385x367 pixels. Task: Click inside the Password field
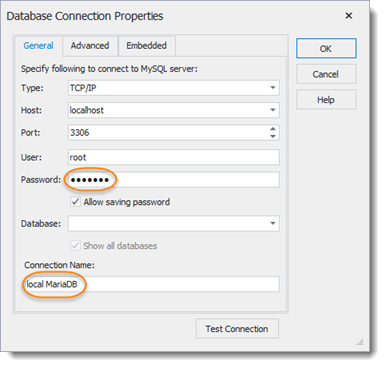click(x=174, y=180)
